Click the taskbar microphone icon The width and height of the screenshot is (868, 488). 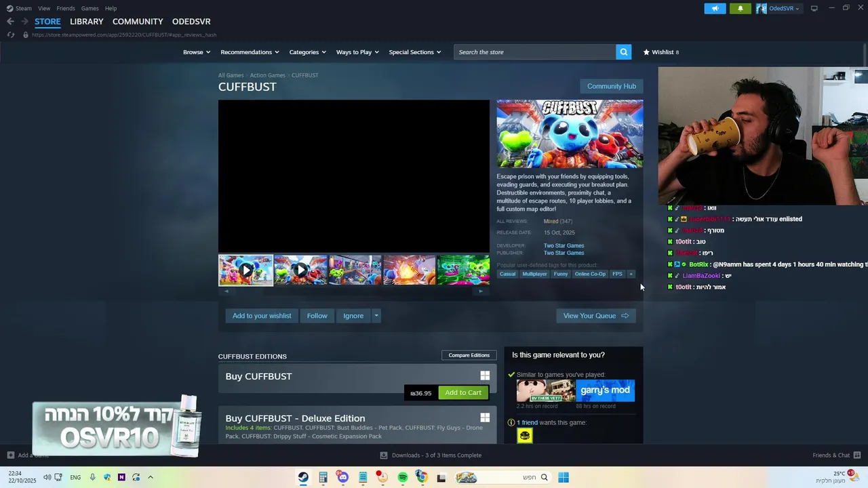(92, 477)
